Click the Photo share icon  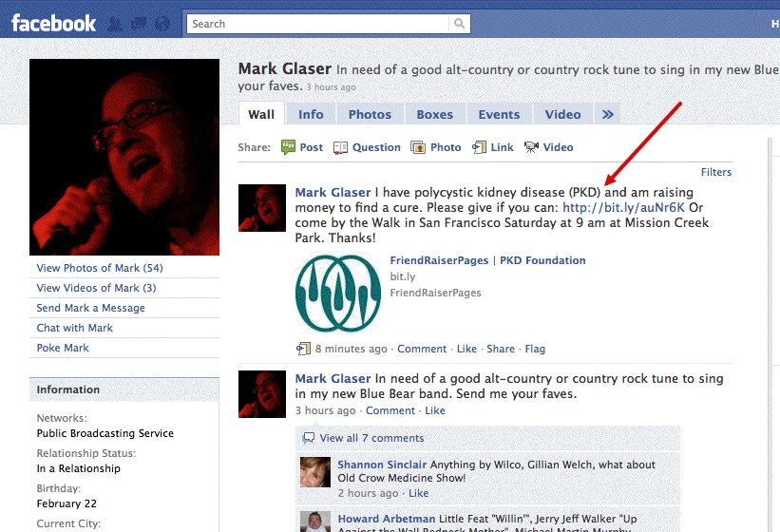click(418, 147)
